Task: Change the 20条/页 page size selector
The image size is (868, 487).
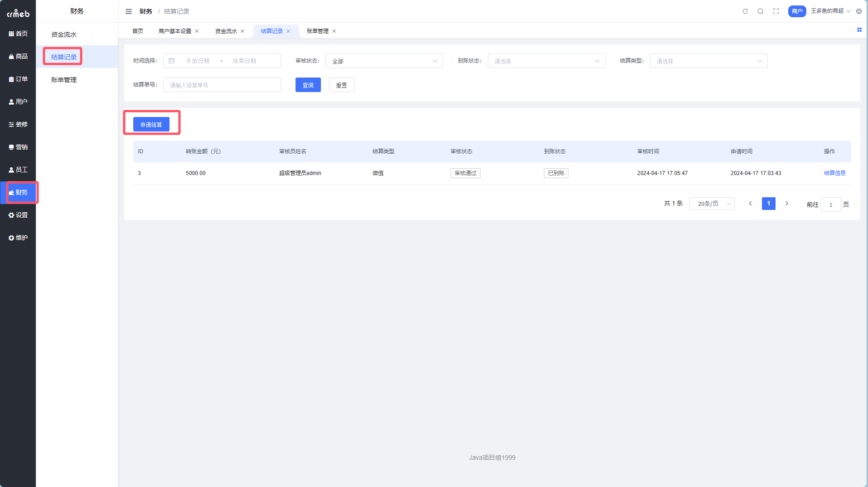Action: [712, 204]
